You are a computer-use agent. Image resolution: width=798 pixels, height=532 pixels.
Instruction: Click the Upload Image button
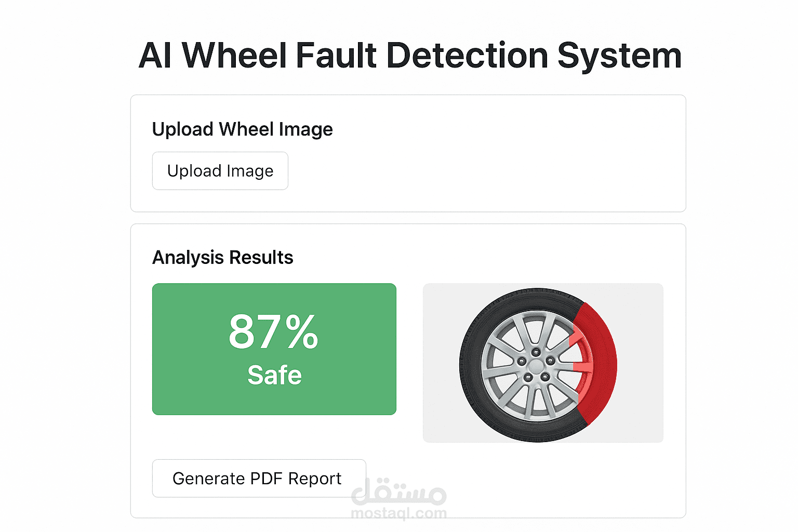pyautogui.click(x=220, y=171)
